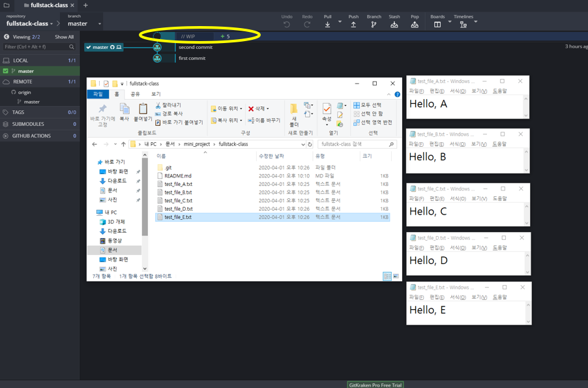Viewport: 588px width, 388px height.
Task: Select test_file_A.txt in file list
Action: click(178, 185)
